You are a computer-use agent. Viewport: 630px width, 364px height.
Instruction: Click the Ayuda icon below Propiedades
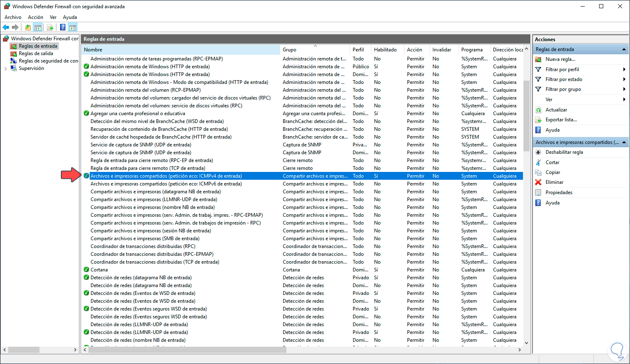click(x=538, y=203)
